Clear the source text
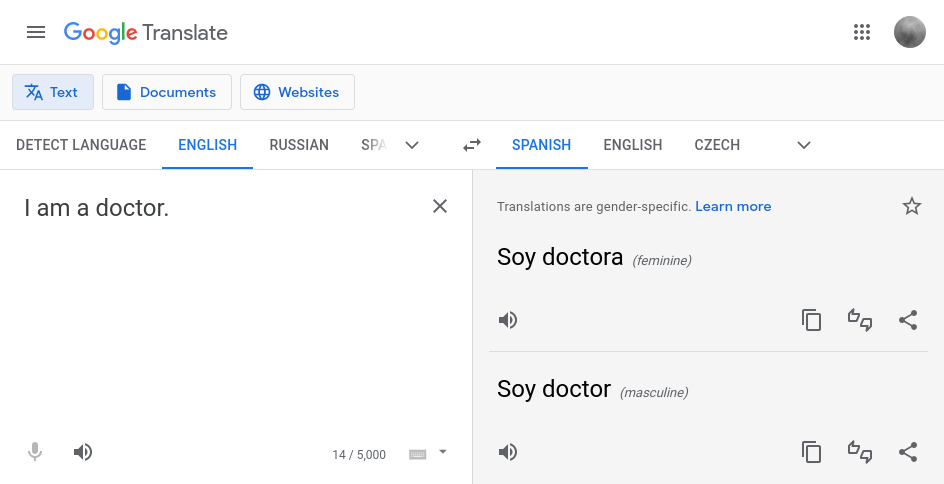This screenshot has width=944, height=484. point(440,206)
